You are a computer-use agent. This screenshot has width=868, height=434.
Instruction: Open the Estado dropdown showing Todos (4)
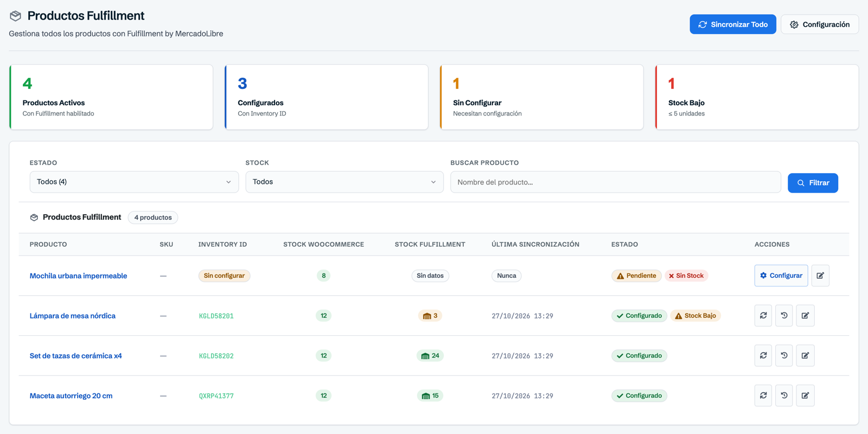(x=134, y=182)
